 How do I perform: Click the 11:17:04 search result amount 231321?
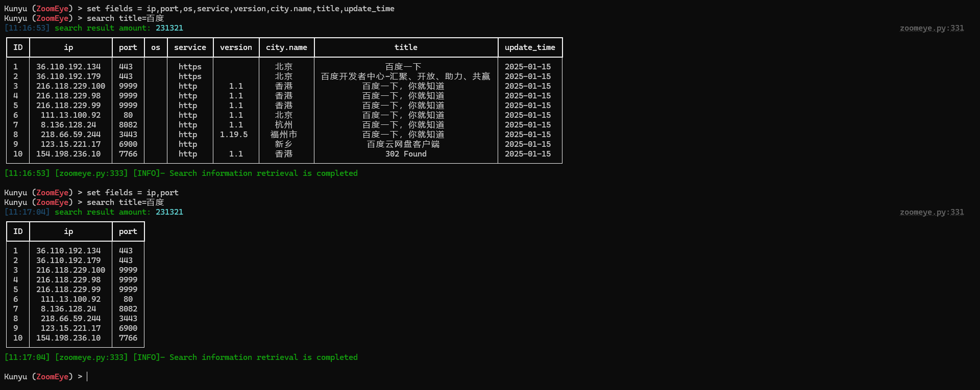169,212
